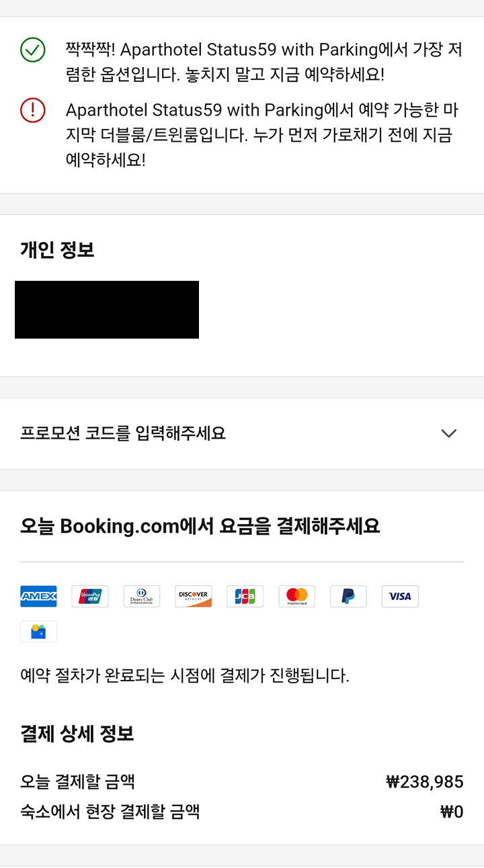Select the UnionPay payment icon
This screenshot has height=868, width=484.
pos(90,596)
